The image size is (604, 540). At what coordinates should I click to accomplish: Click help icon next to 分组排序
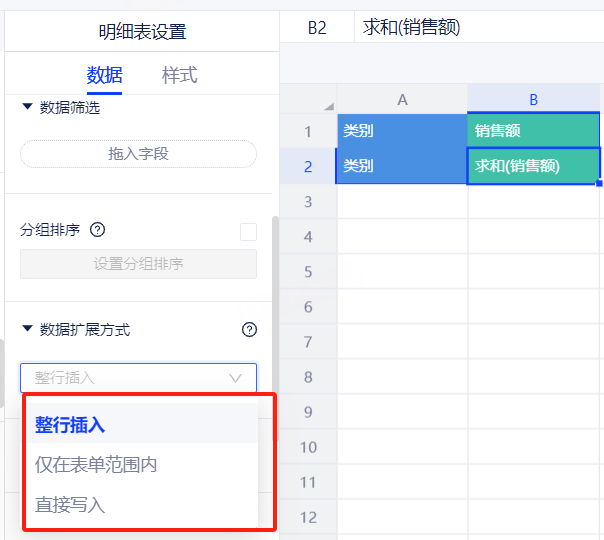(x=97, y=230)
